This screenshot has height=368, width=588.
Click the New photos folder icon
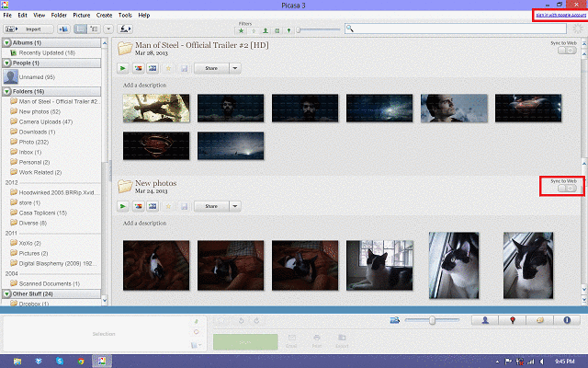(125, 186)
